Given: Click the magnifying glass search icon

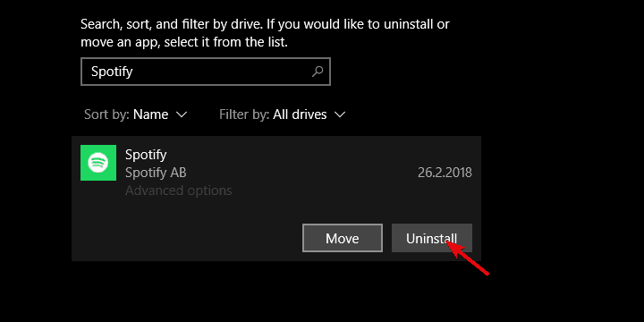Looking at the screenshot, I should [318, 72].
